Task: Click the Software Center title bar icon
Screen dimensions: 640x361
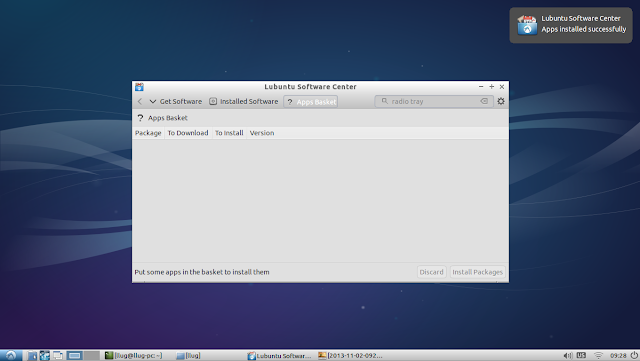Action: pyautogui.click(x=139, y=87)
